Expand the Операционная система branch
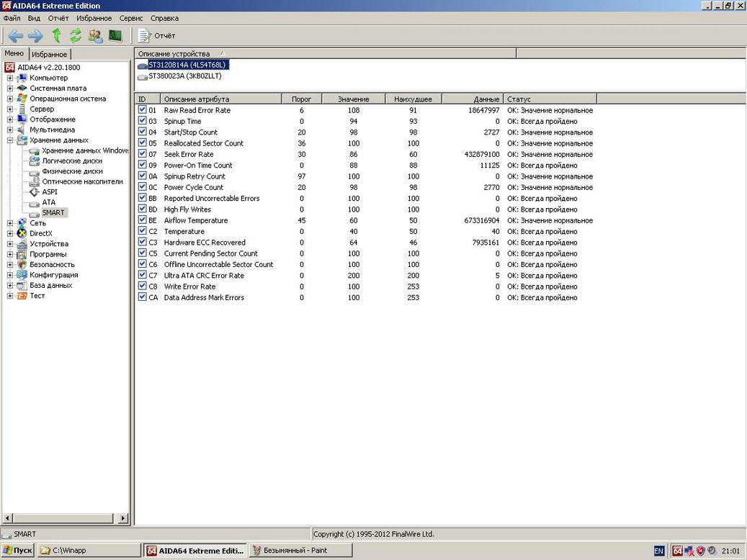The width and height of the screenshot is (747, 560). point(9,99)
